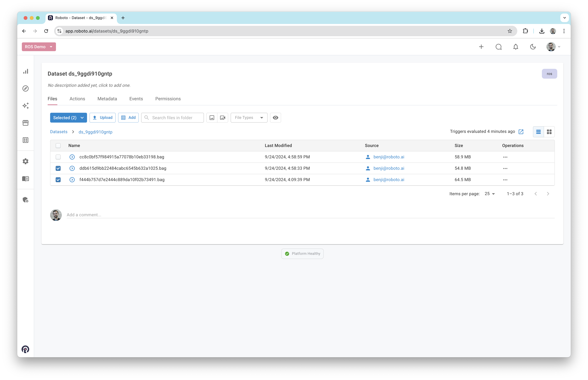
Task: Toggle the eye visibility button
Action: point(276,118)
